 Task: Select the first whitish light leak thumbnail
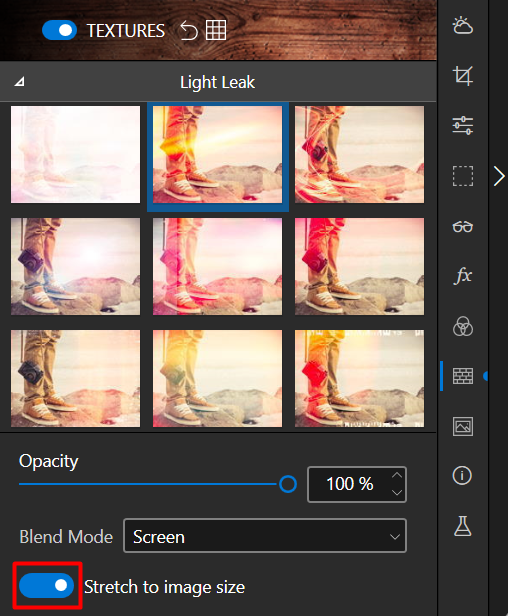point(75,154)
